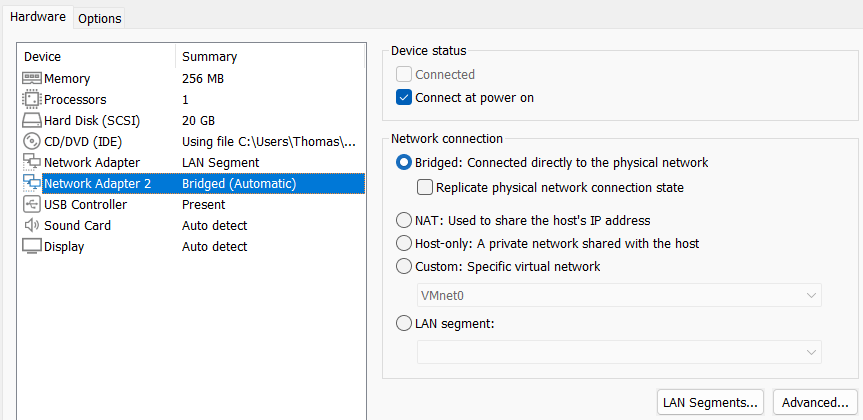
Task: Expand the LAN segment dropdown
Action: pos(619,352)
